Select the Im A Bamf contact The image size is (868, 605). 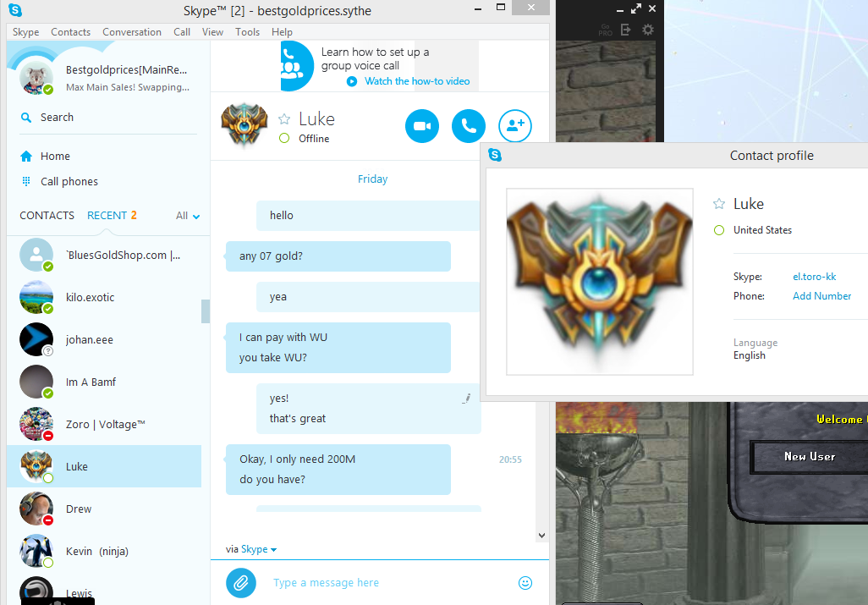point(104,382)
